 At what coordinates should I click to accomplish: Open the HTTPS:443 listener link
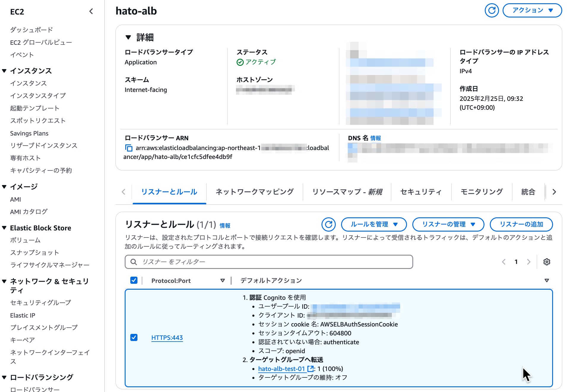click(167, 338)
